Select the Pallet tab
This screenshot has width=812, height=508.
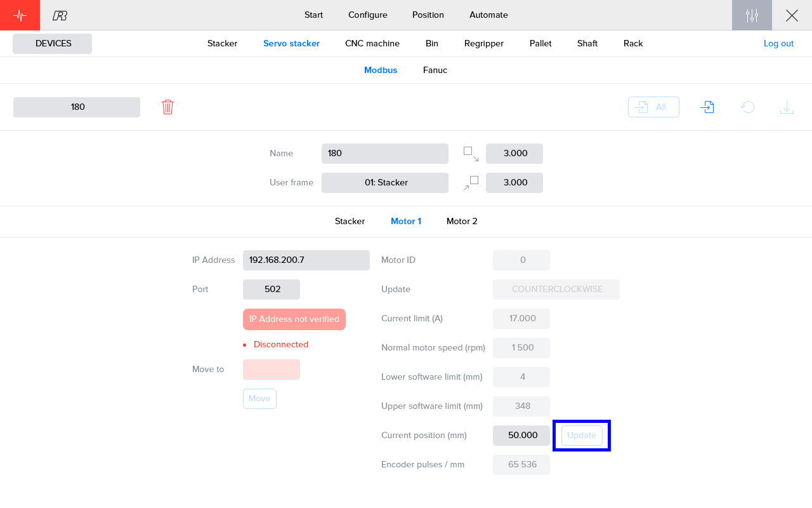(x=540, y=43)
